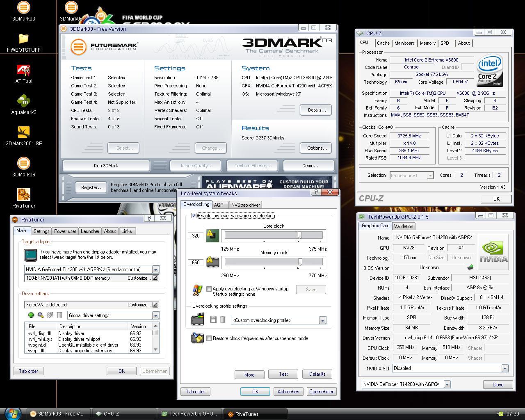Click Defaults in Low-level system tweaks
525x420 pixels.
pyautogui.click(x=317, y=374)
